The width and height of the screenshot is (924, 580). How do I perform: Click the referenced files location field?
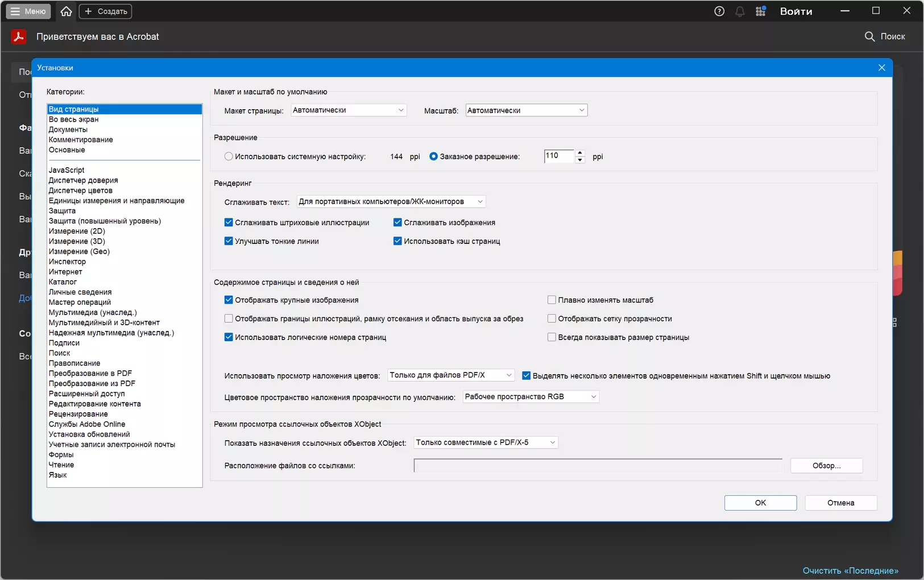pyautogui.click(x=598, y=466)
